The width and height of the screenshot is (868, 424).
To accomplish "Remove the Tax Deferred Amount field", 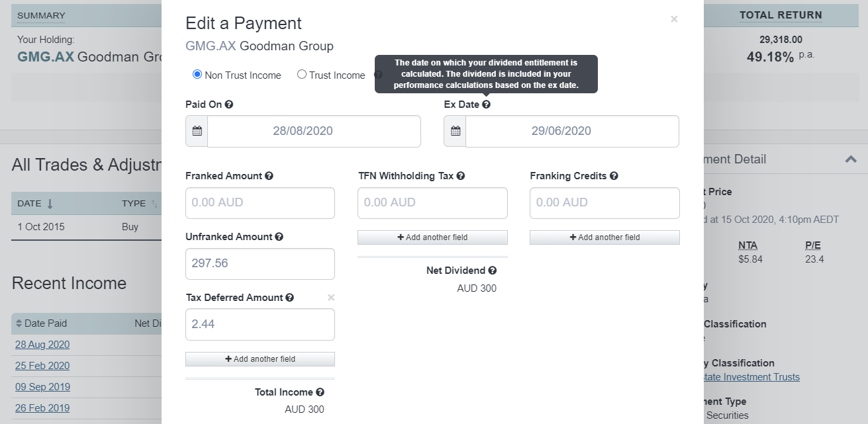I will click(331, 298).
